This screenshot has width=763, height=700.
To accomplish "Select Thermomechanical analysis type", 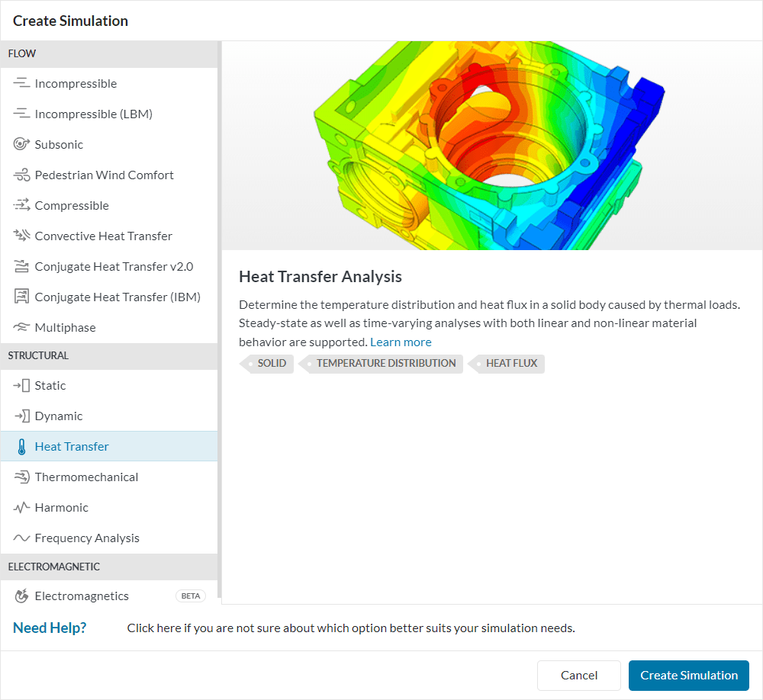I will click(86, 477).
